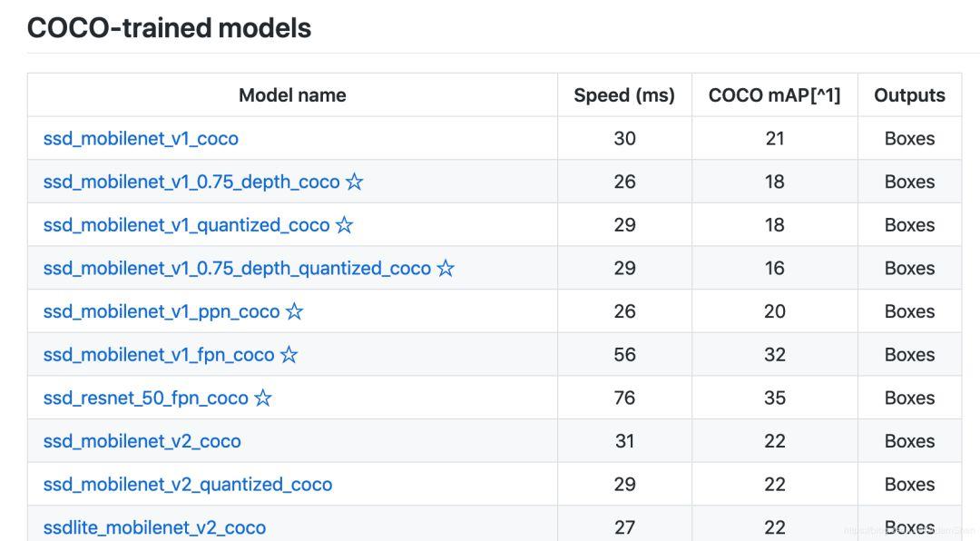Open ssd_mobilenet_v1_0.75_depth_coco link
Screen dimensions: 980x541
coord(191,182)
